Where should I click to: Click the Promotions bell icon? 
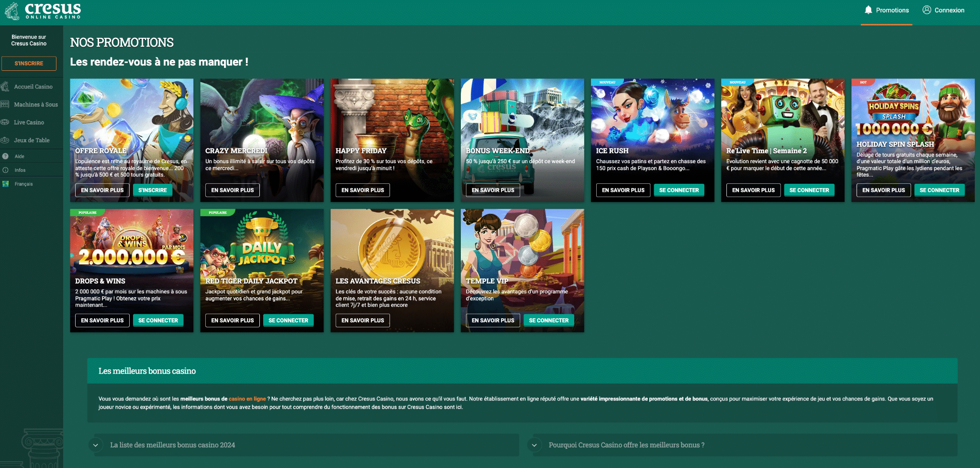(x=868, y=10)
